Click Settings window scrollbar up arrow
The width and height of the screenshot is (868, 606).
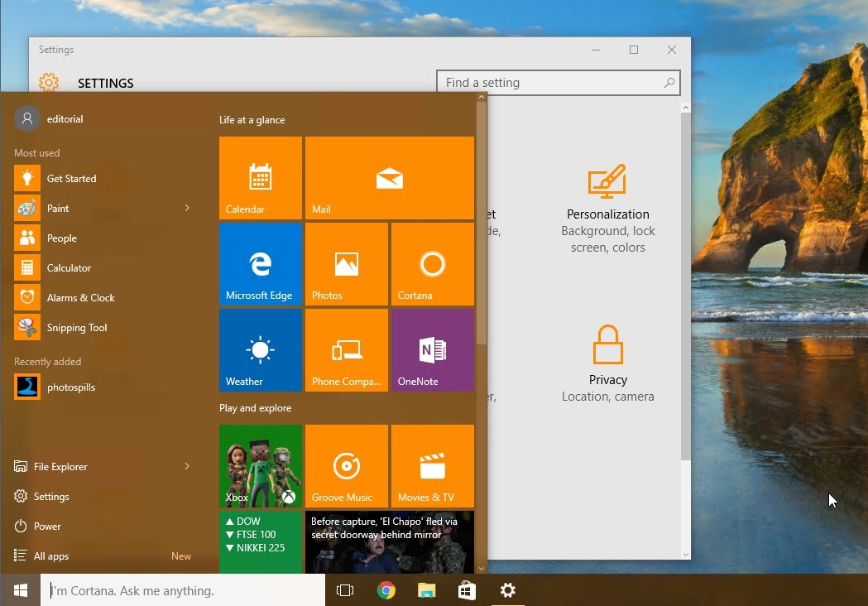click(x=686, y=108)
